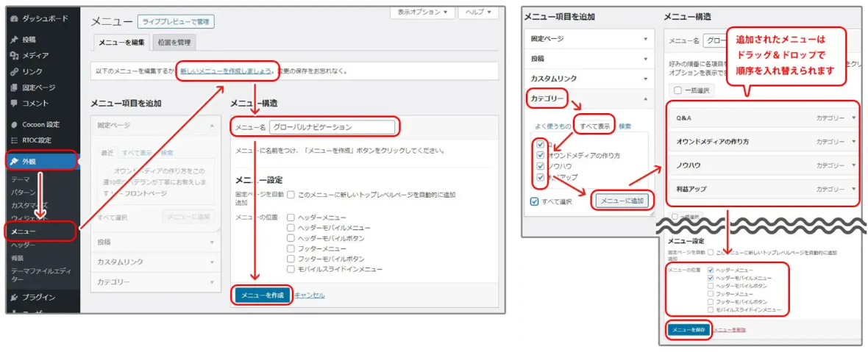This screenshot has height=352, width=868.
Task: Open Media via its sidebar icon
Action: pos(14,56)
